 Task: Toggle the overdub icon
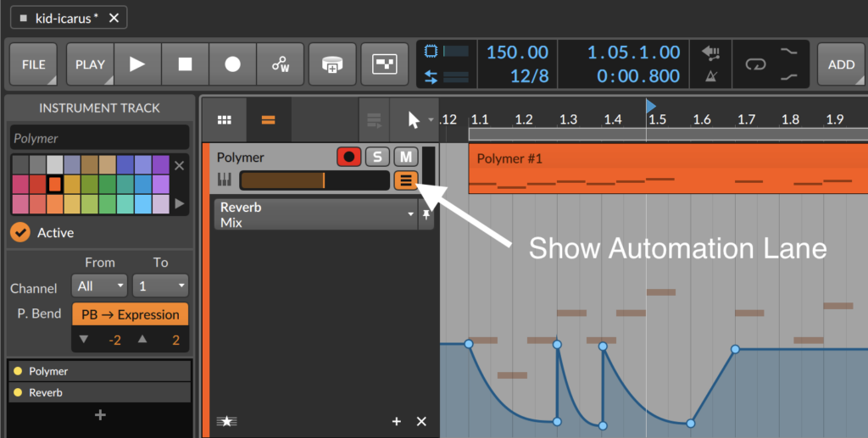pyautogui.click(x=332, y=64)
